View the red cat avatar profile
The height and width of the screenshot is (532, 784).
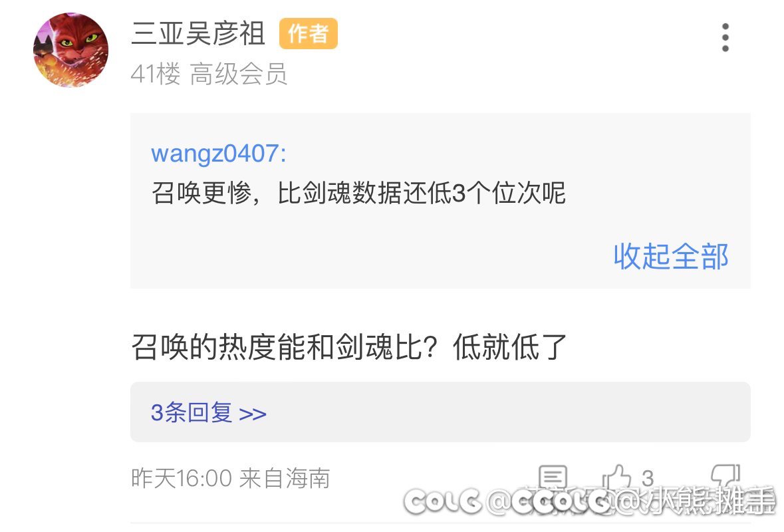point(70,50)
